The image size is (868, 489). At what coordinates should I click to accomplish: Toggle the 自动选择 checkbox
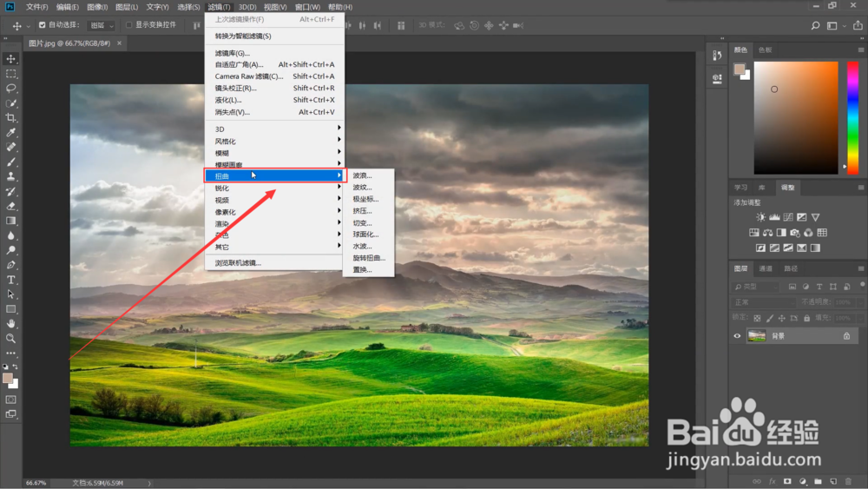click(42, 25)
